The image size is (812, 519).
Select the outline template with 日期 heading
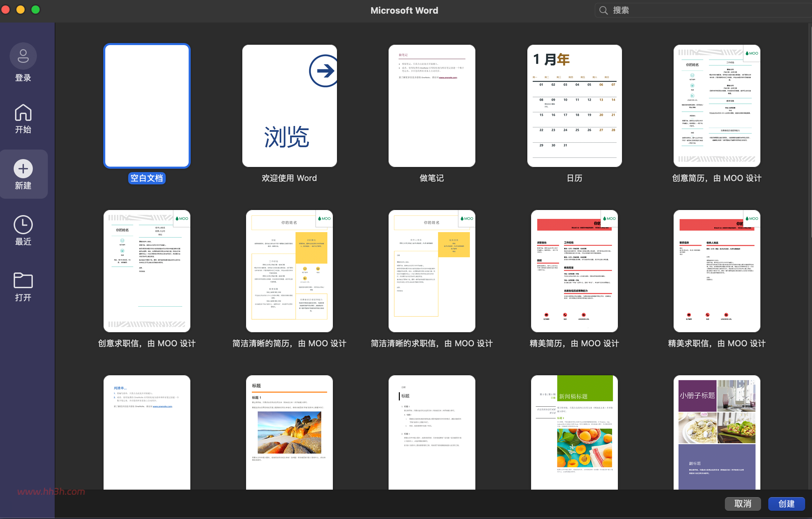432,432
